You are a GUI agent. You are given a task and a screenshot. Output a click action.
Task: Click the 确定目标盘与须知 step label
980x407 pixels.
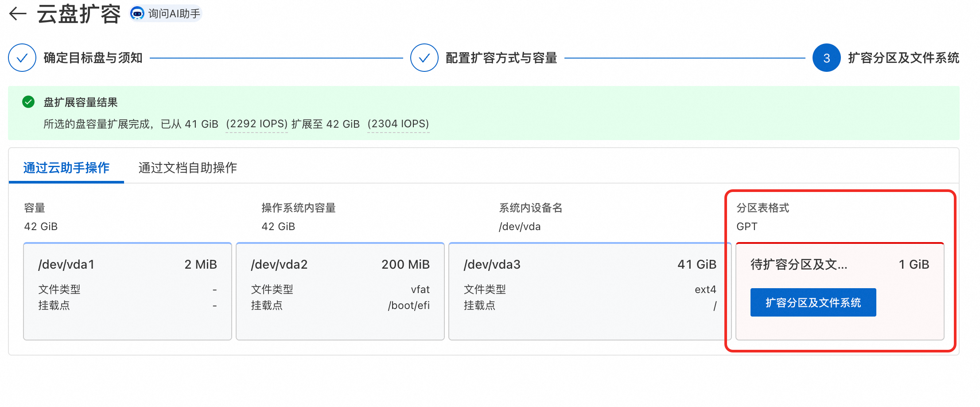pos(93,58)
